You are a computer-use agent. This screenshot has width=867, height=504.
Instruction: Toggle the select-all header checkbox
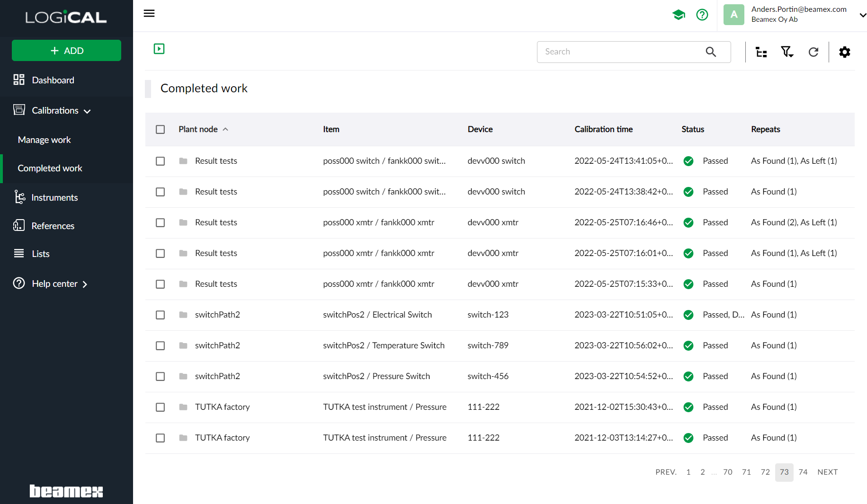[161, 129]
